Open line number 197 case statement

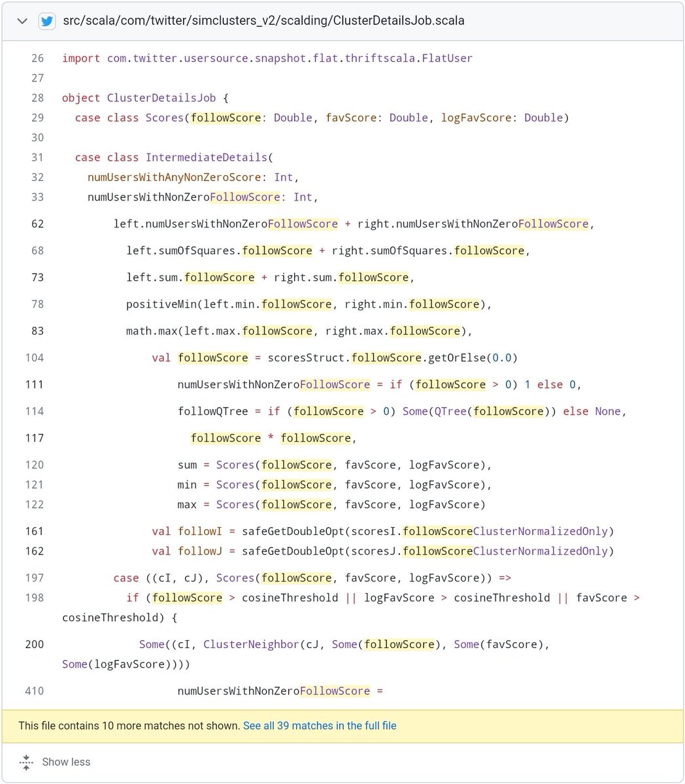click(35, 578)
